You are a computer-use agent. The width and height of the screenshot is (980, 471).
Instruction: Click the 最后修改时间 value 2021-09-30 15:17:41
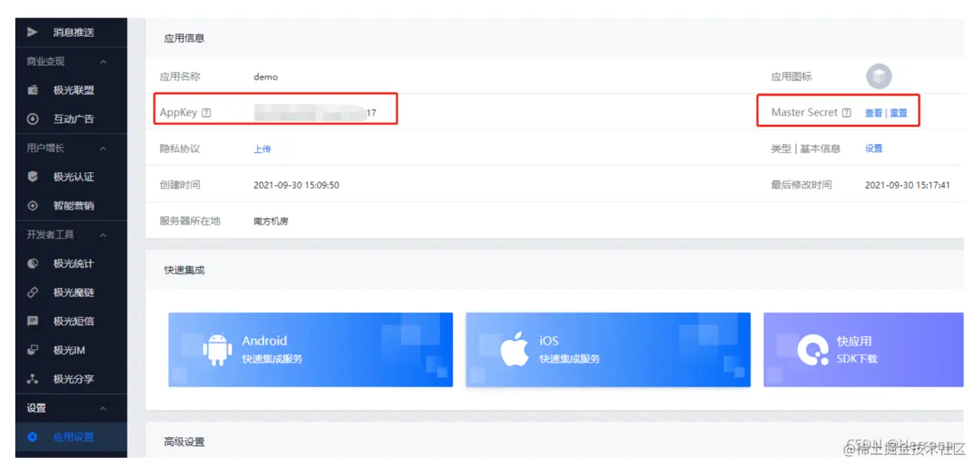coord(908,185)
